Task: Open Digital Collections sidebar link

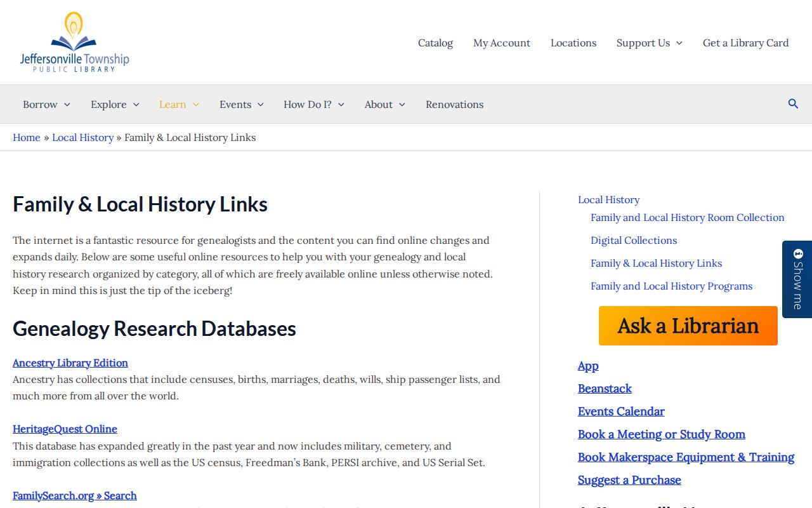Action: [634, 240]
